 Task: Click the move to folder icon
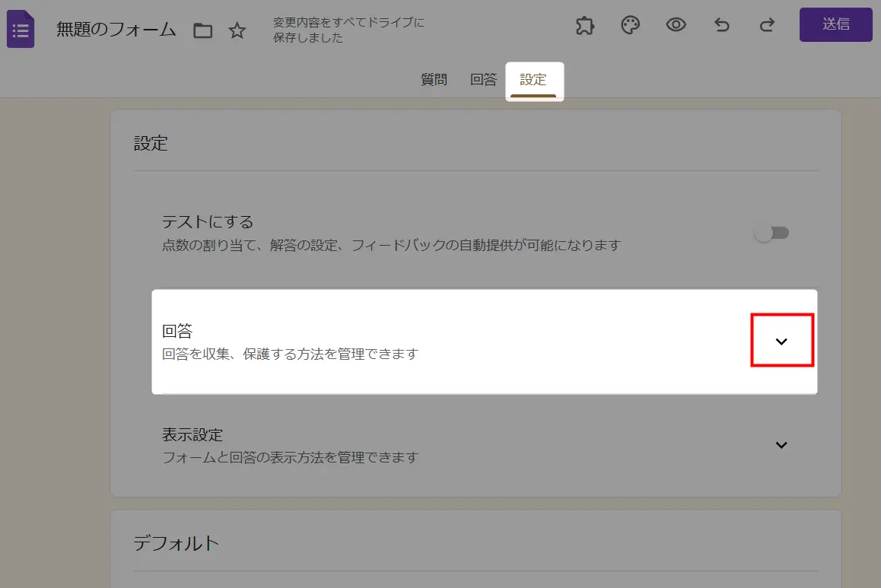[x=203, y=30]
